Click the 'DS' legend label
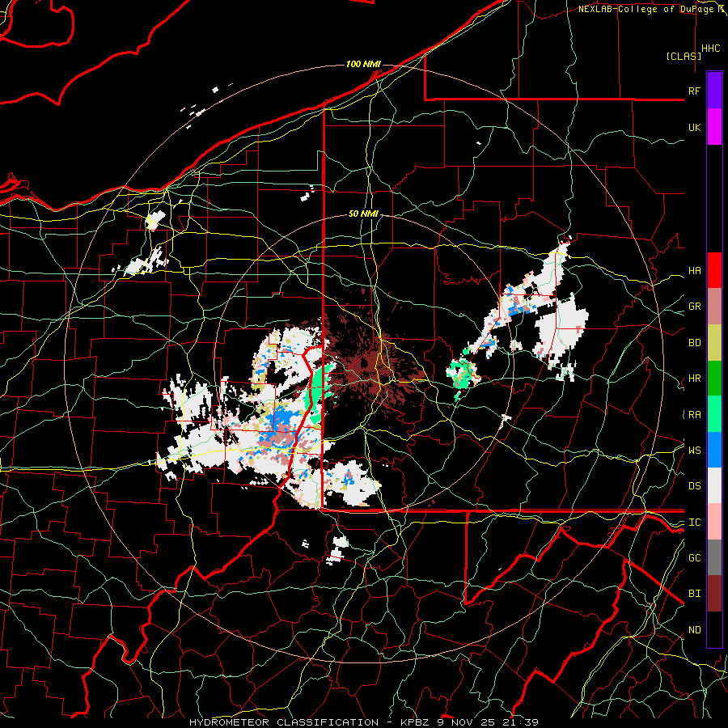 pos(694,486)
